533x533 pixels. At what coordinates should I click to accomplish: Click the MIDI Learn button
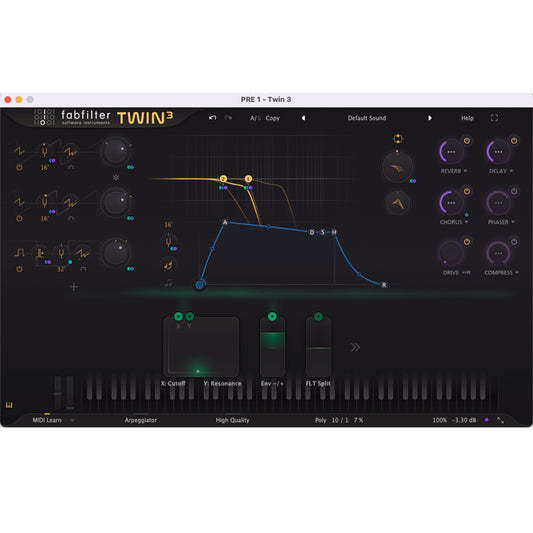pos(47,420)
